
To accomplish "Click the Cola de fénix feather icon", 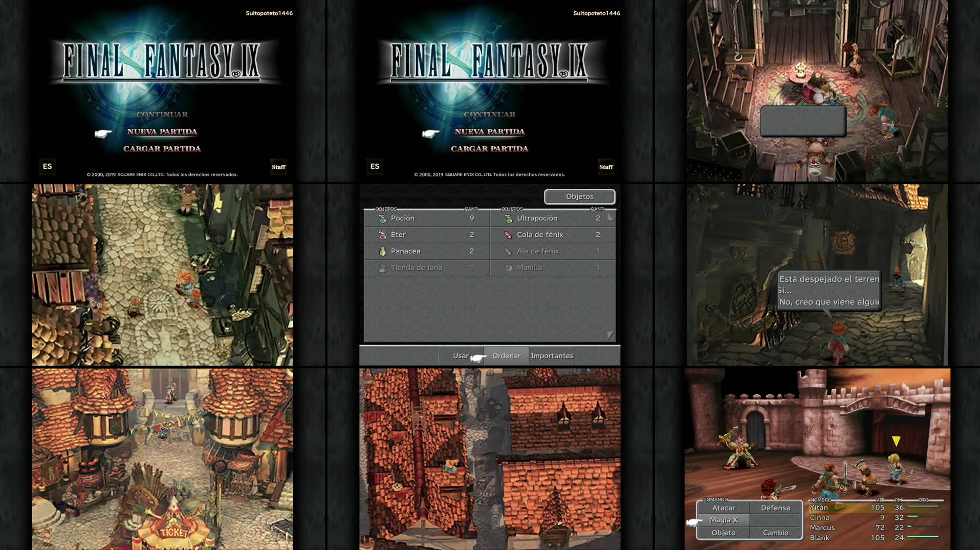I will tap(508, 235).
